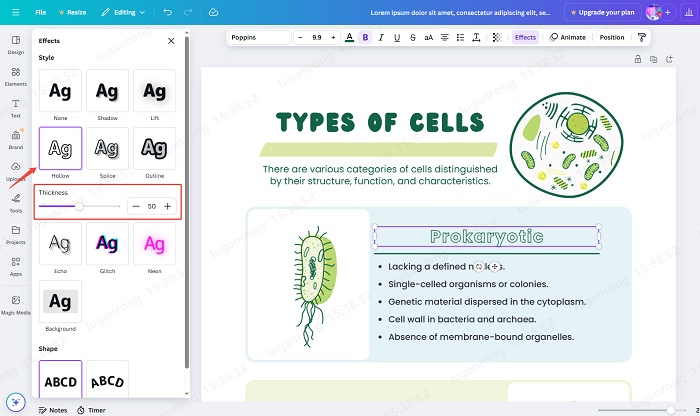Image resolution: width=700 pixels, height=416 pixels.
Task: Open the Elements panel in sidebar
Action: tap(16, 75)
